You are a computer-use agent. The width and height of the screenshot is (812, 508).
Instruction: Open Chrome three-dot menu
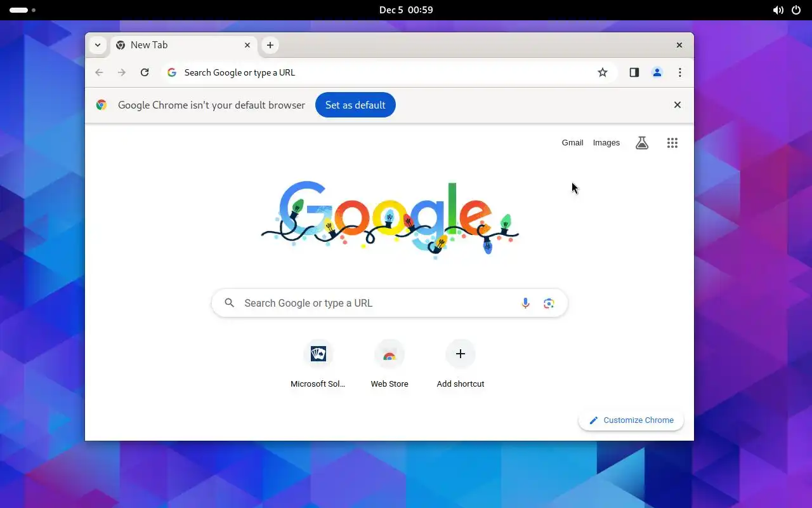(x=680, y=72)
